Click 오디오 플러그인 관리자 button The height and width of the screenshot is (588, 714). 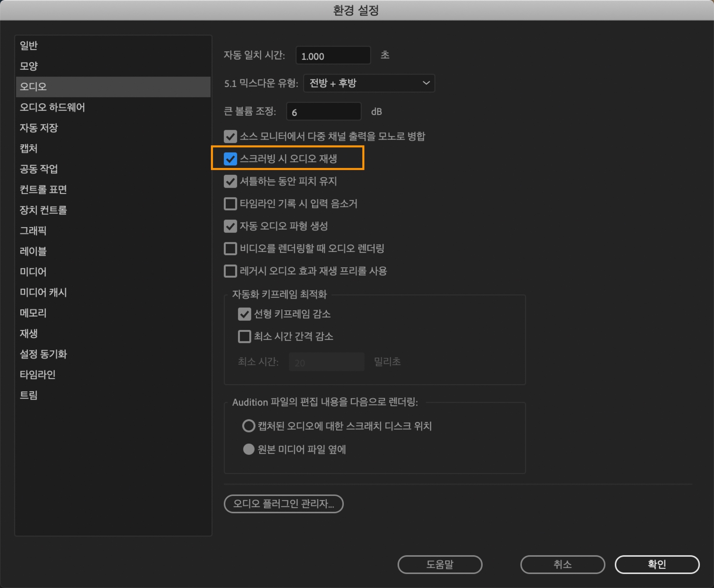(283, 504)
